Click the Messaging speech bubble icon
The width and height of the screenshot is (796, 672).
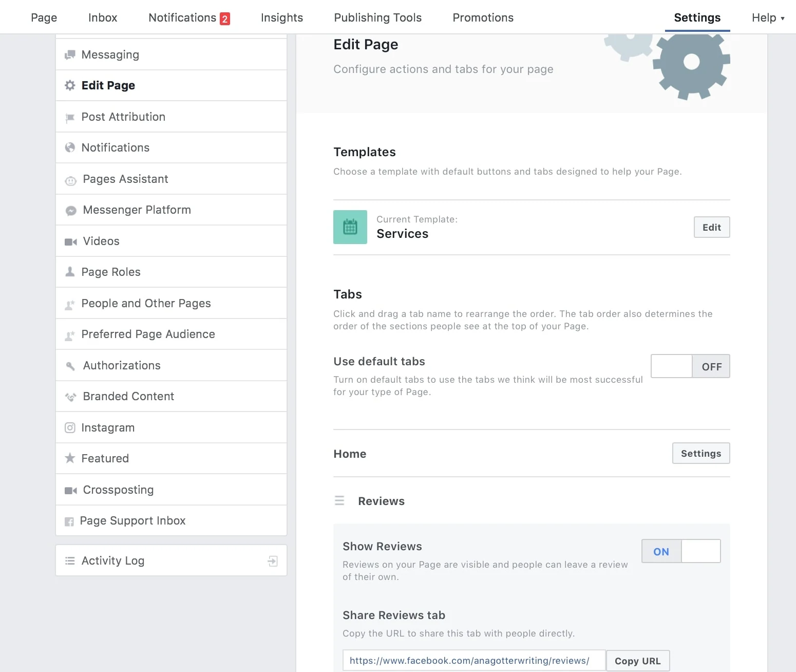click(70, 55)
